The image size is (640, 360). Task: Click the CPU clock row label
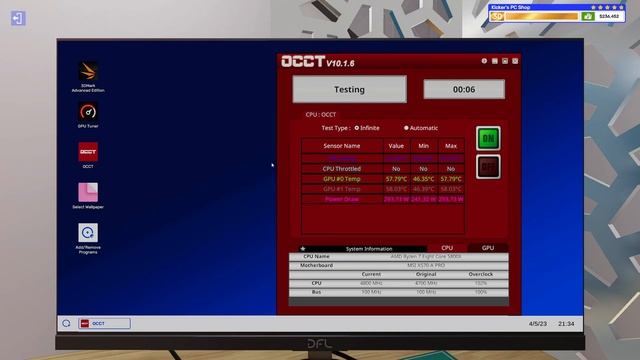316,283
